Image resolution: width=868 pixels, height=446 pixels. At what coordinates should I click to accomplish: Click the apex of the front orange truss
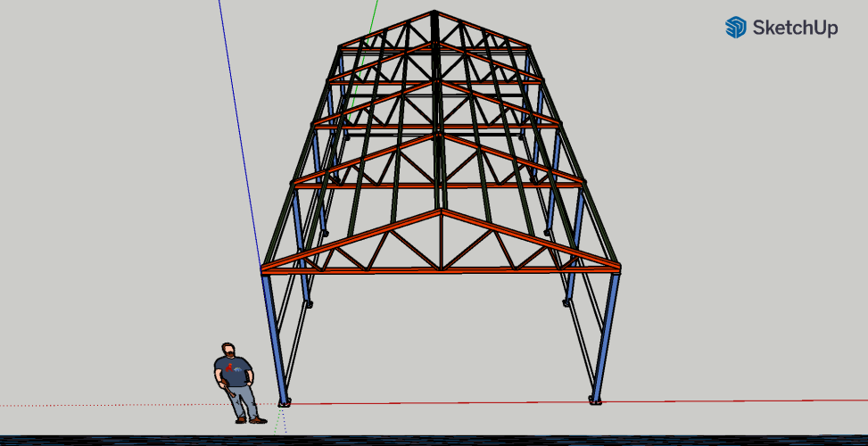442,212
